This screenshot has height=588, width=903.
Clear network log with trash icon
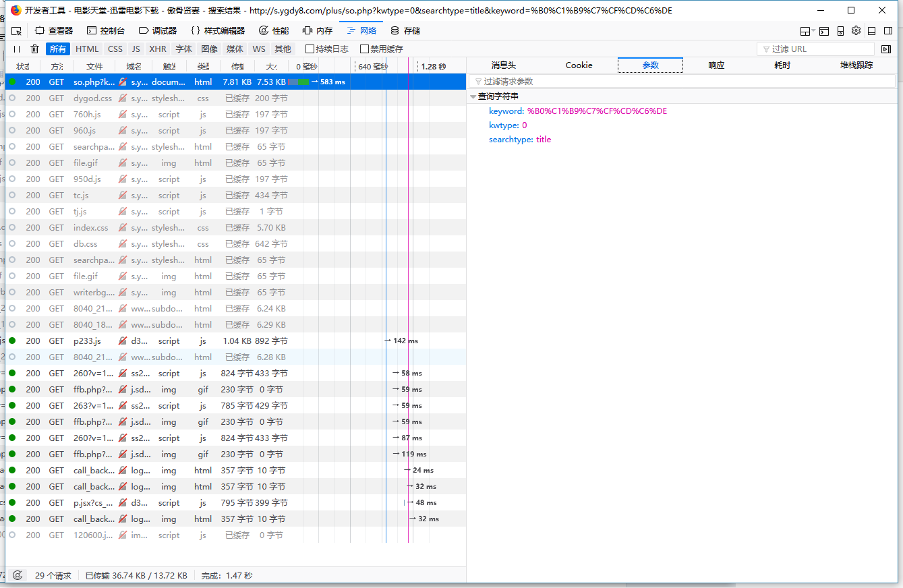pos(34,49)
